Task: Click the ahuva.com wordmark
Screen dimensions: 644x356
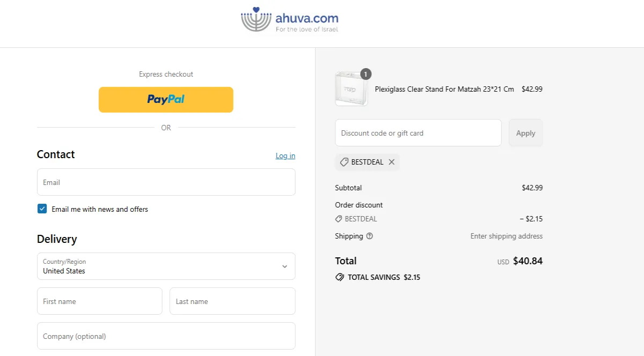Action: coord(307,17)
